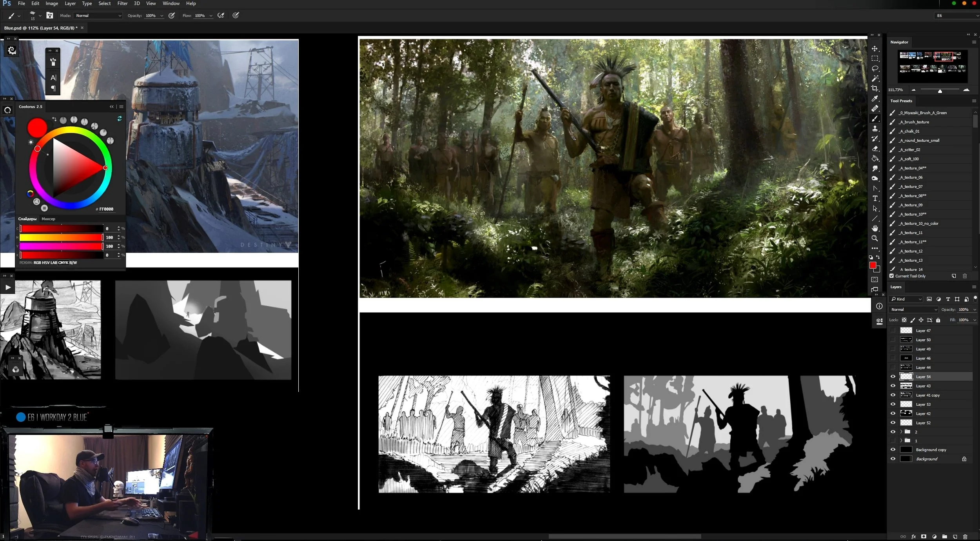The image size is (980, 541).
Task: Open the Filter menu
Action: point(122,4)
